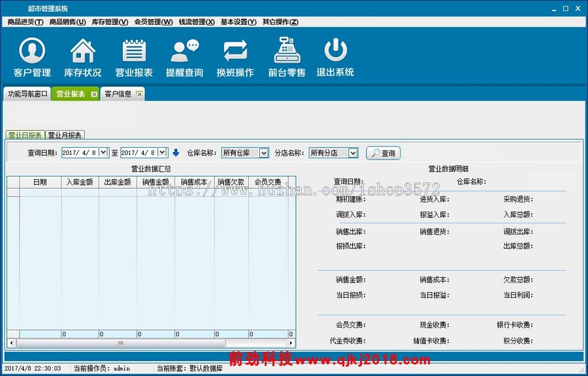Click 销售金额 column header

(155, 182)
